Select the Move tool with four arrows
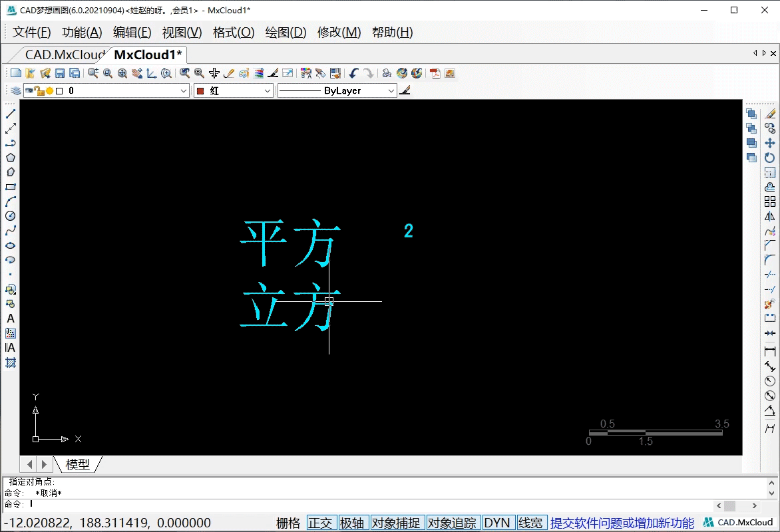This screenshot has width=780, height=532. click(770, 143)
